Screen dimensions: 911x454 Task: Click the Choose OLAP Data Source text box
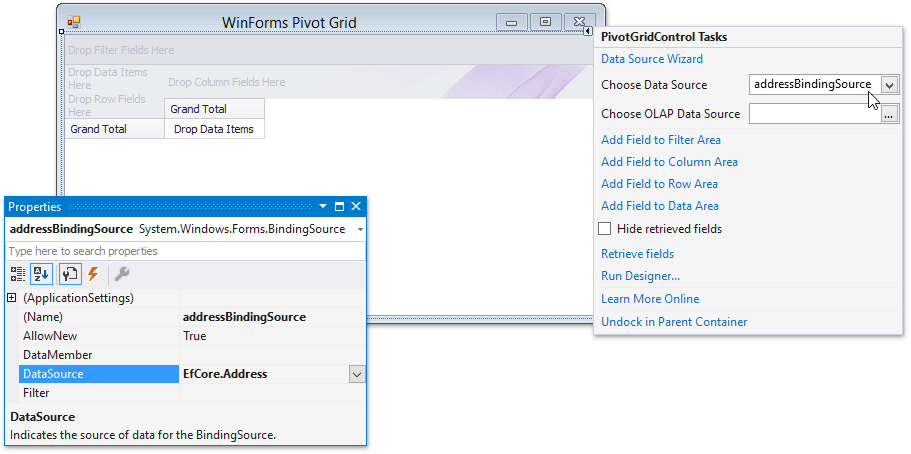click(x=815, y=115)
